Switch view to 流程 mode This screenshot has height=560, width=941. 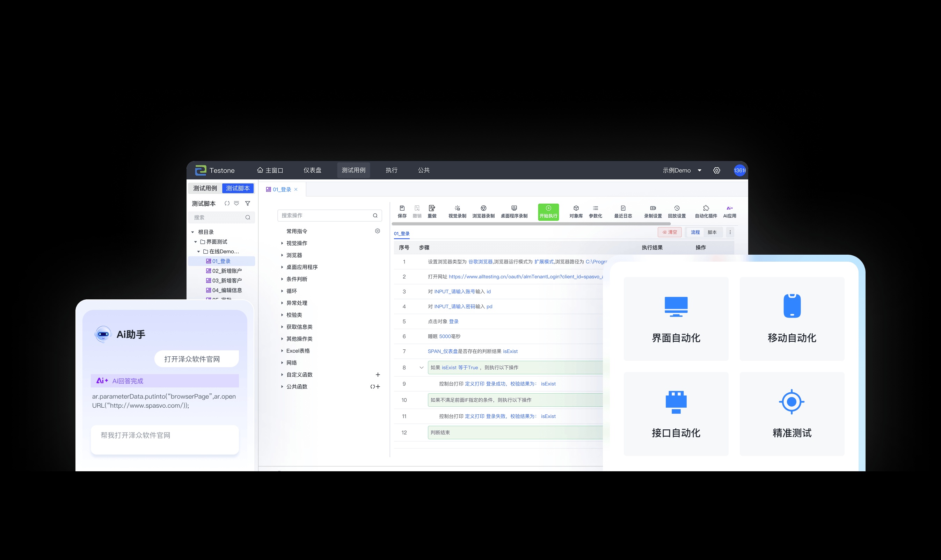[695, 232]
